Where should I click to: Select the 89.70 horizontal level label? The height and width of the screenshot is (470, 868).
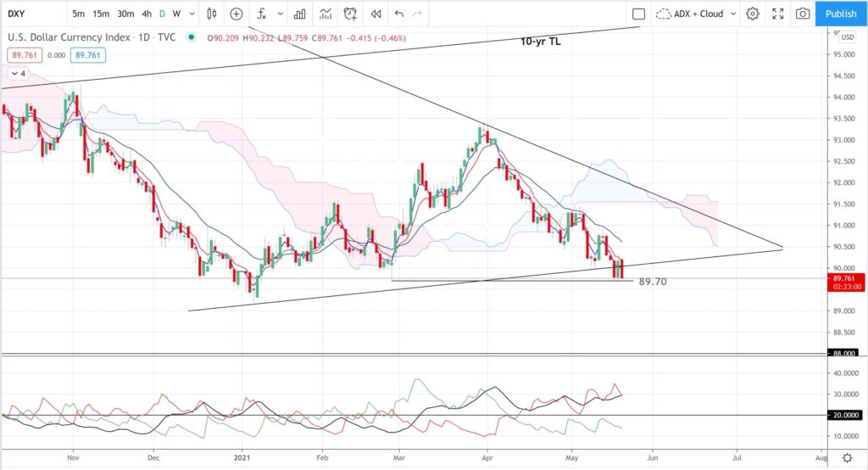tap(653, 282)
